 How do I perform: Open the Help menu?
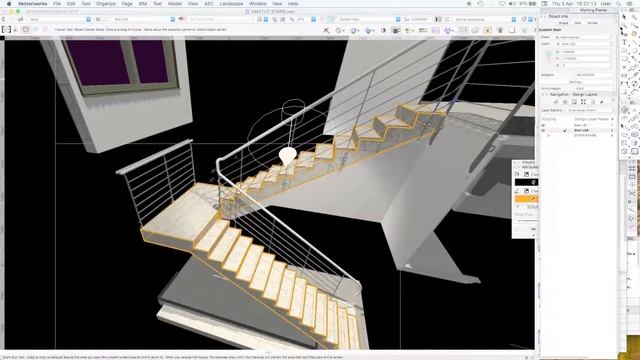[293, 3]
